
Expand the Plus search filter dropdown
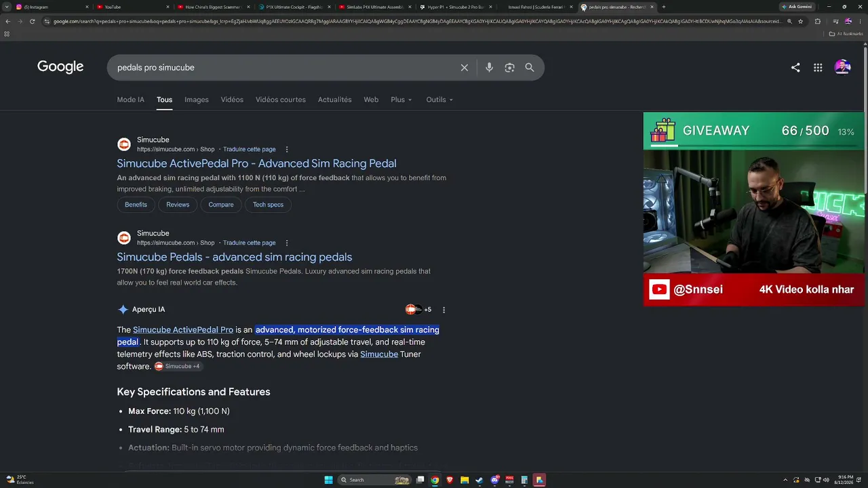click(x=401, y=100)
